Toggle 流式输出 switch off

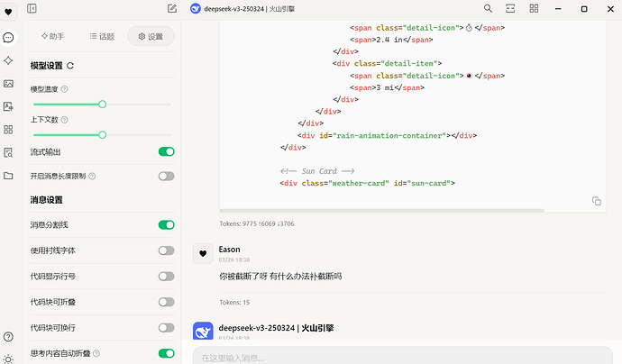[166, 151]
